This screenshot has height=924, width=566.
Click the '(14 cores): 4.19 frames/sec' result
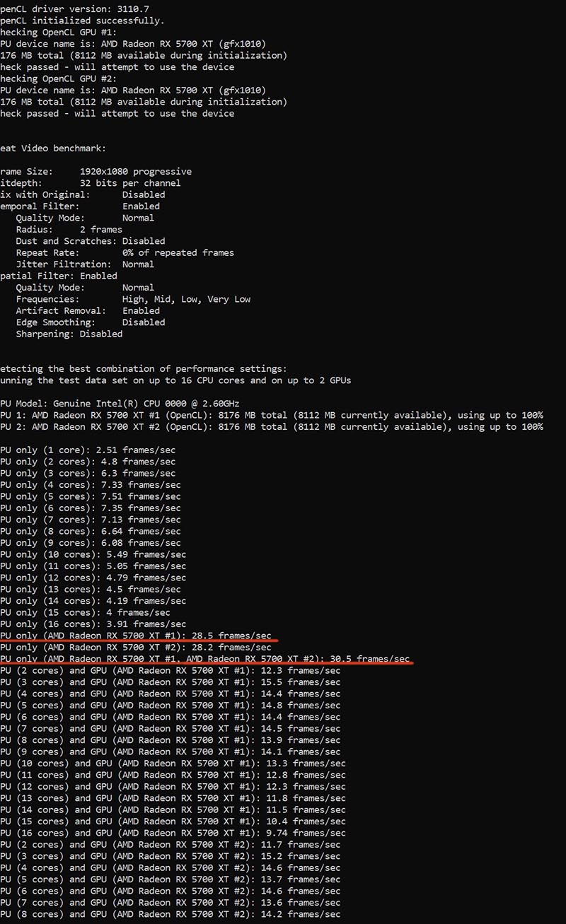click(93, 601)
